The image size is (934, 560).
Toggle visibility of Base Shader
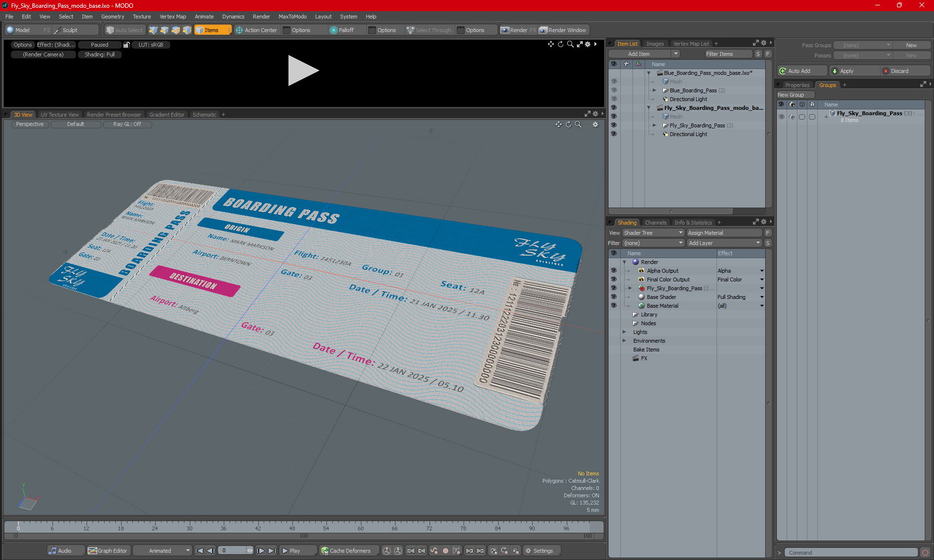point(614,297)
